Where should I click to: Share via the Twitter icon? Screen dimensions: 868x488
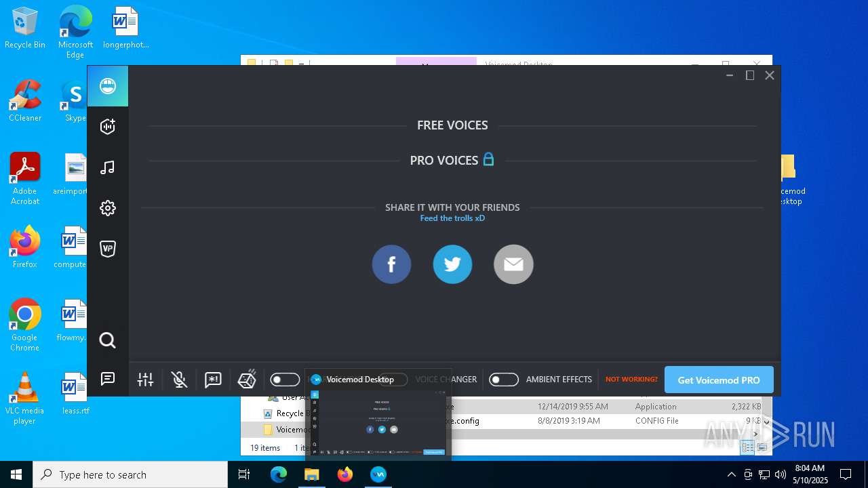(452, 264)
